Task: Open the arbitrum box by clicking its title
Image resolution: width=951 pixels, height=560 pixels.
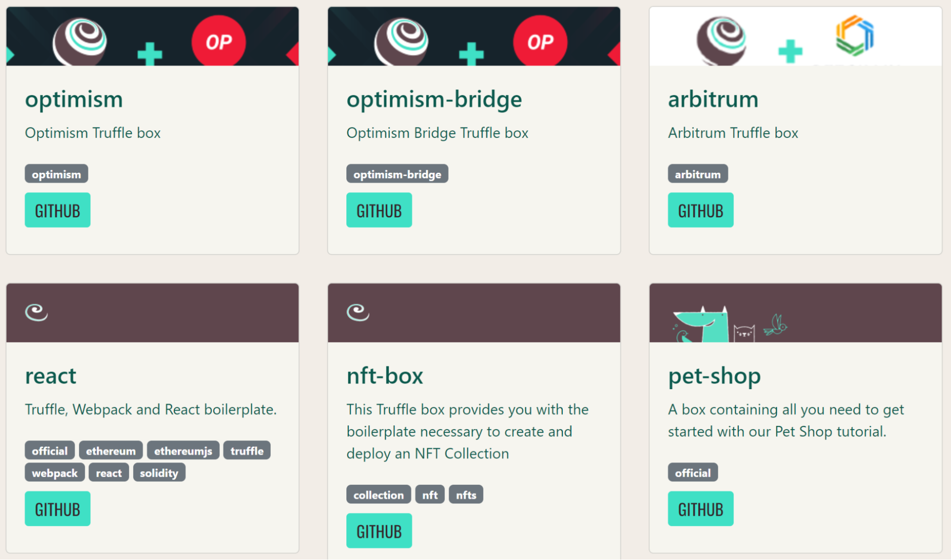Action: (x=713, y=100)
